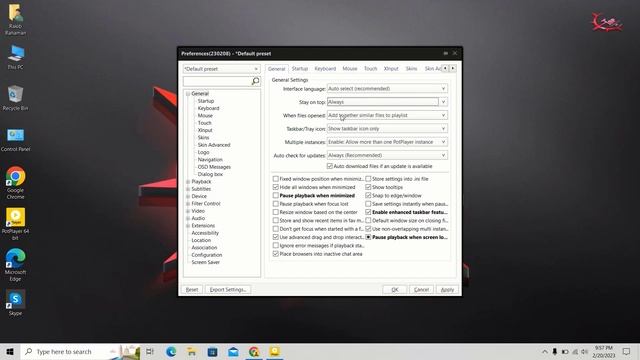Click the Apply button
Image resolution: width=640 pixels, height=360 pixels.
pos(447,289)
